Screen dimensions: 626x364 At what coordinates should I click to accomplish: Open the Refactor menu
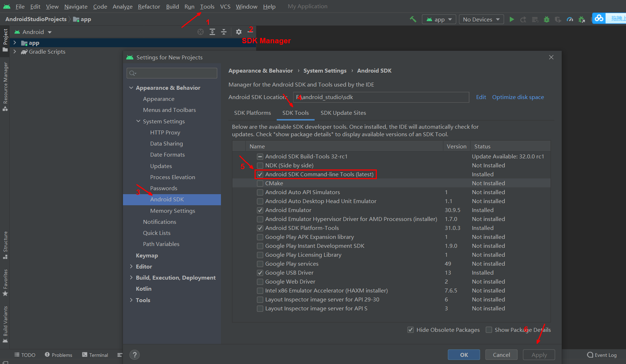[x=149, y=6]
